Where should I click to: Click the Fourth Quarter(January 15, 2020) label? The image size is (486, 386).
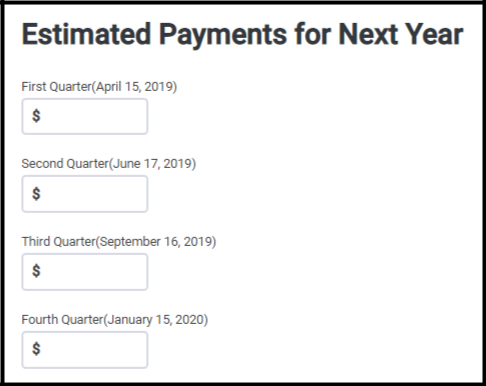[x=115, y=320]
